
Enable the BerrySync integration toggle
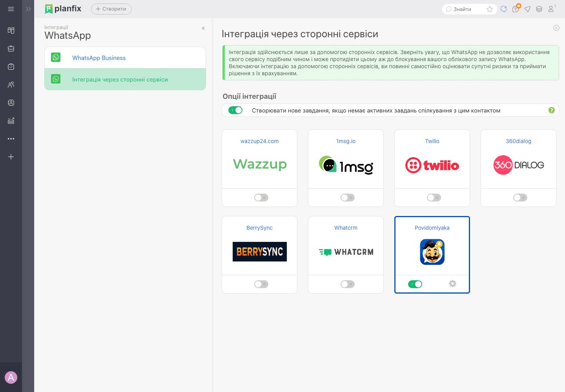click(261, 284)
